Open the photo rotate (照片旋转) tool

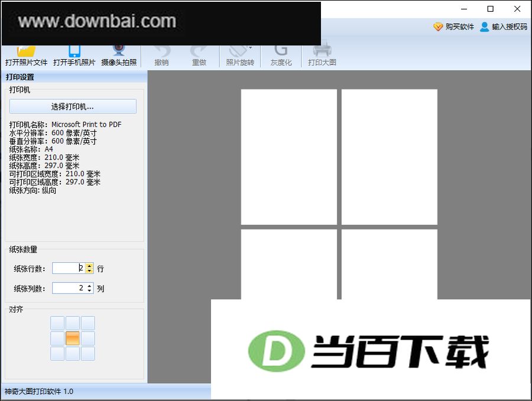pos(240,56)
